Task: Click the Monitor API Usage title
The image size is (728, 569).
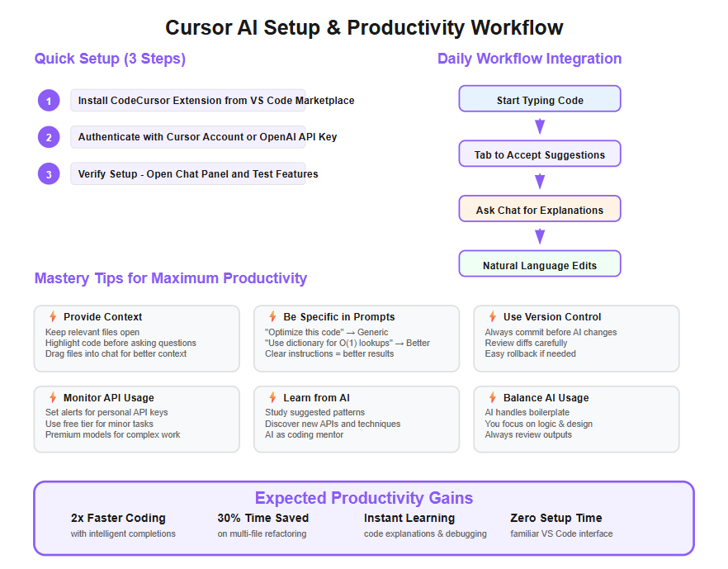Action: click(109, 397)
